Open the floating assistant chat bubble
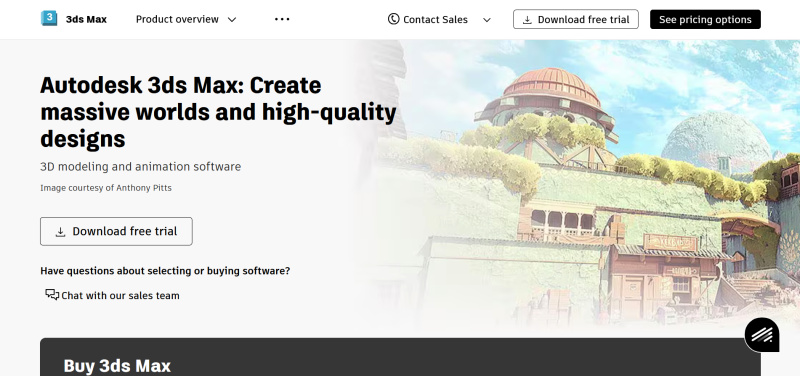 pyautogui.click(x=762, y=335)
